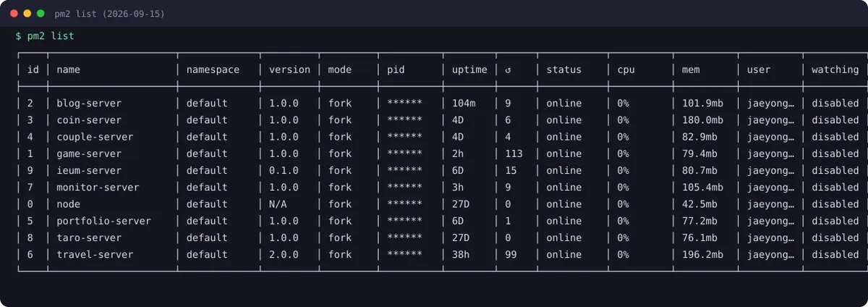Select the "monitor-server" process name
The image size is (868, 307).
click(98, 187)
